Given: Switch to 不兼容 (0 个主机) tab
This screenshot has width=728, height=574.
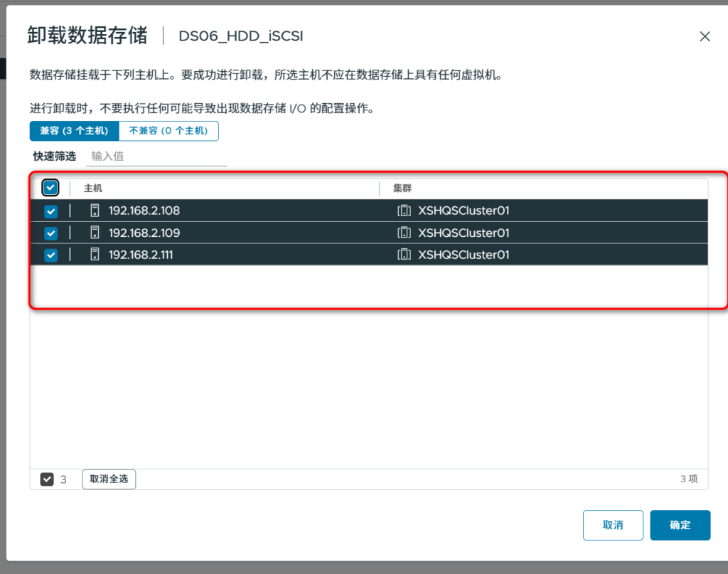Looking at the screenshot, I should [x=168, y=131].
